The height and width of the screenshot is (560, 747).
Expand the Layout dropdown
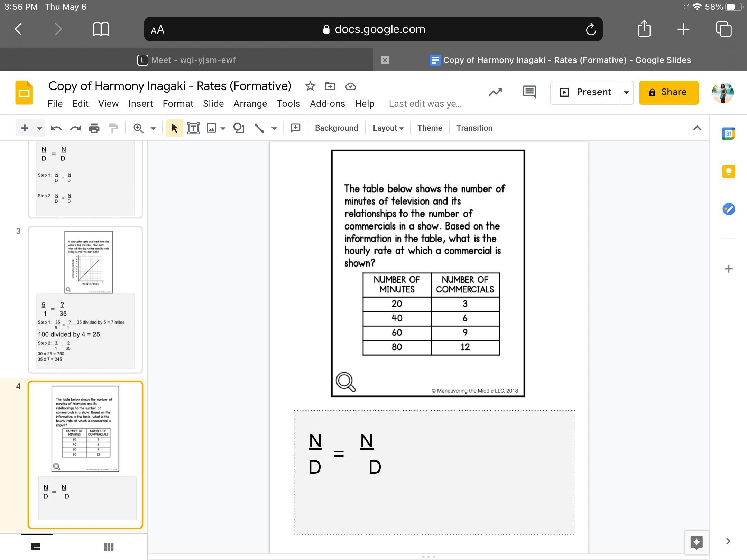pyautogui.click(x=388, y=128)
